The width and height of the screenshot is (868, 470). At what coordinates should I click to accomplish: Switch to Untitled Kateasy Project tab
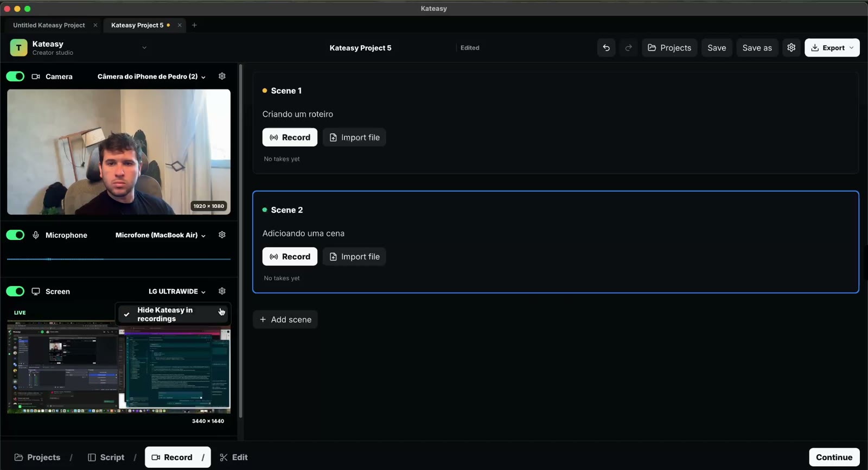click(49, 25)
